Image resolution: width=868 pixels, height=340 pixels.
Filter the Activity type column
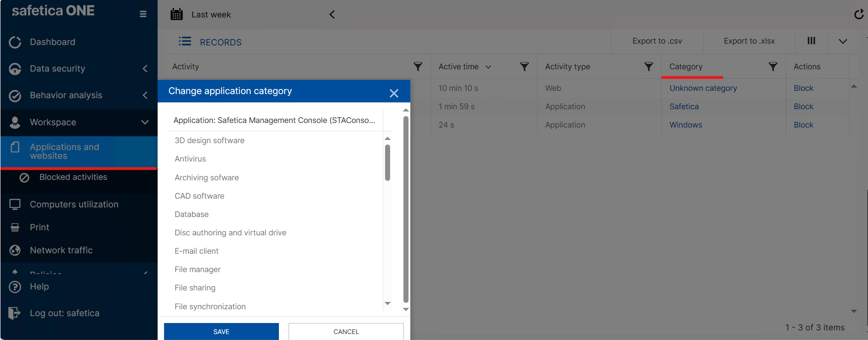(x=648, y=67)
